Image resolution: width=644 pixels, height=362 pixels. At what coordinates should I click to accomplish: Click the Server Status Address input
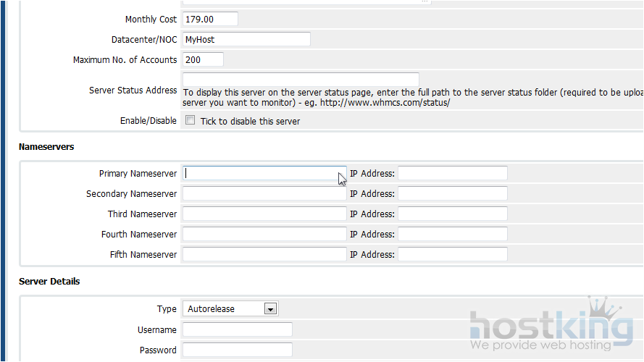point(301,80)
